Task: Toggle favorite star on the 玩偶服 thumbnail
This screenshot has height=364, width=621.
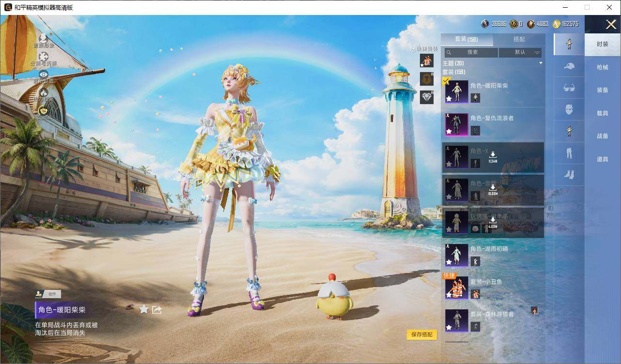Action: pyautogui.click(x=449, y=229)
